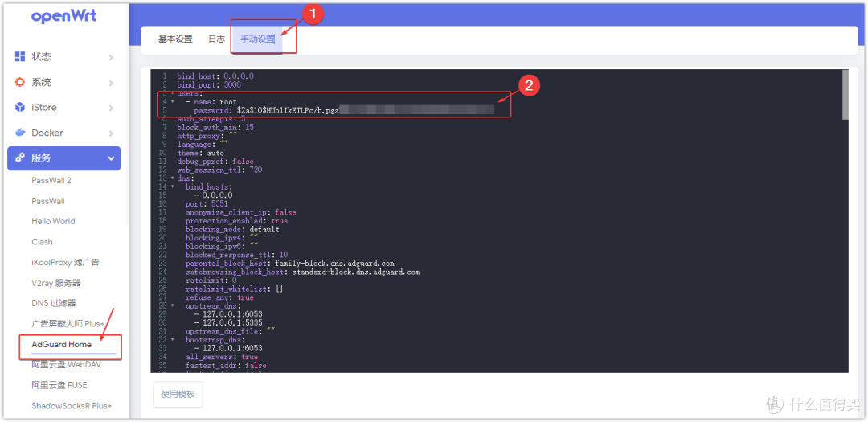868x422 pixels.
Task: Click the 状态 dashboard icon
Action: click(x=20, y=56)
